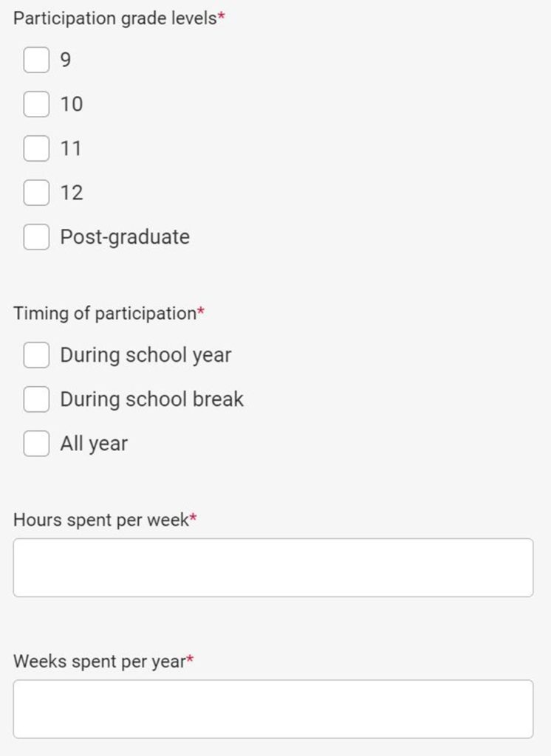Tick the grade 10 checkbox

(36, 104)
